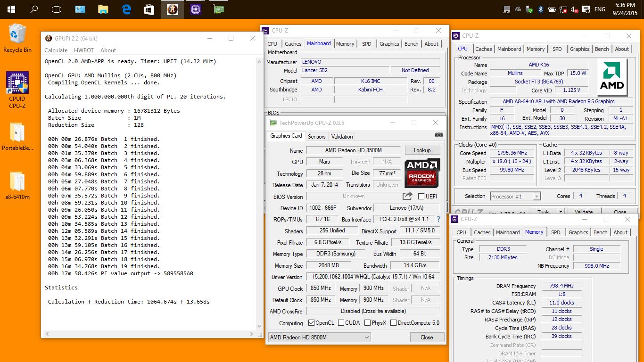
Task: Open GPUPI Calculate menu
Action: 56,50
